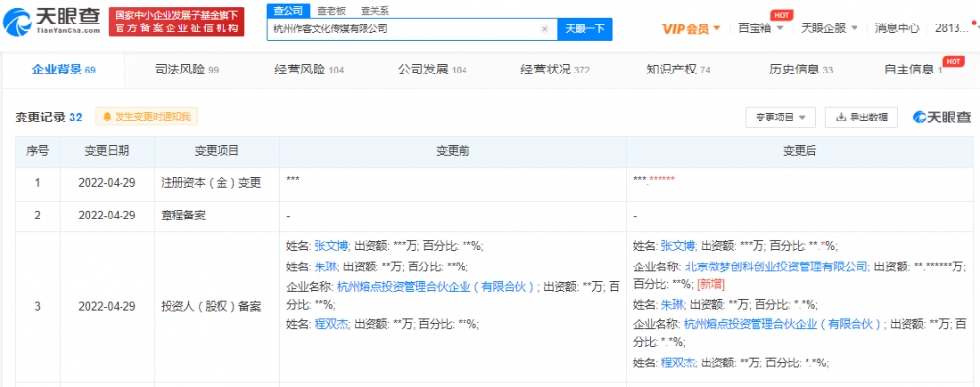This screenshot has height=387, width=980.
Task: Click the 变更前 column header
Action: (453, 151)
